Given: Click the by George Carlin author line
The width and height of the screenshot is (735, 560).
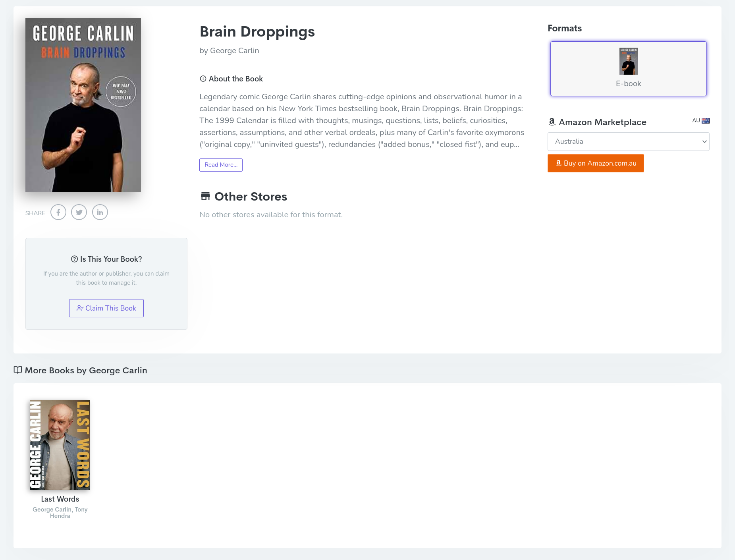Looking at the screenshot, I should pos(229,50).
